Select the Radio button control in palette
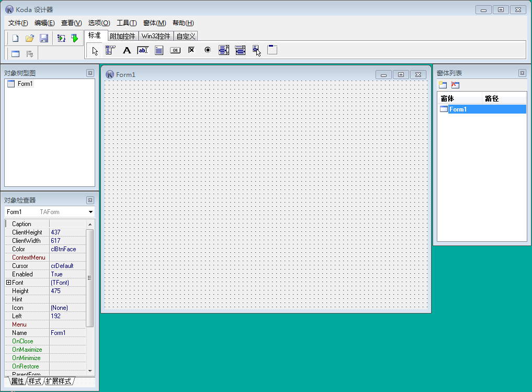 pos(208,50)
